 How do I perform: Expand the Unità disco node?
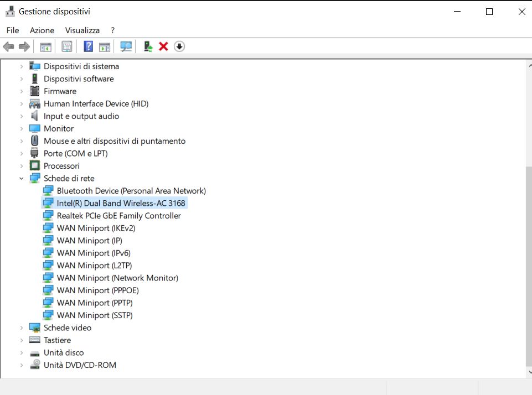22,352
